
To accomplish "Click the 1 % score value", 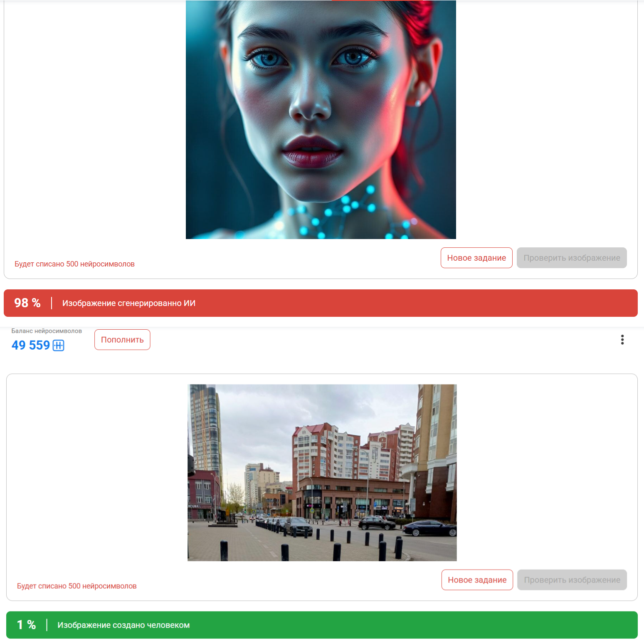I will 26,625.
